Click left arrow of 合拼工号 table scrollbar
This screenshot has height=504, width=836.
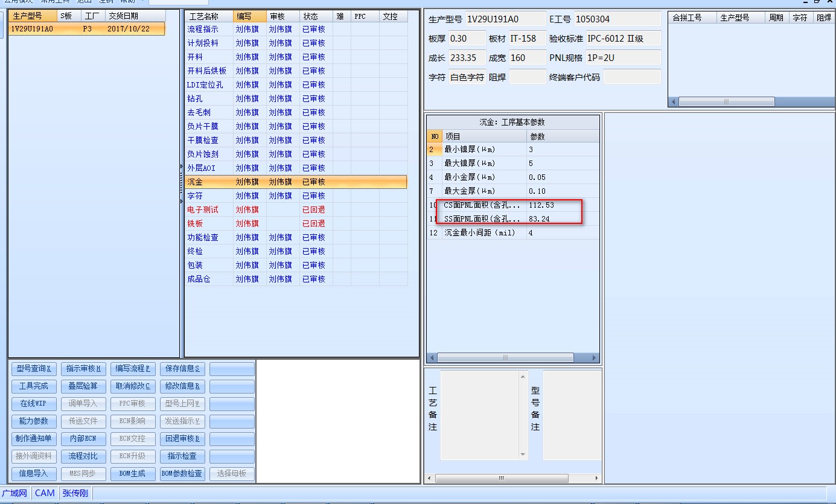(x=674, y=102)
